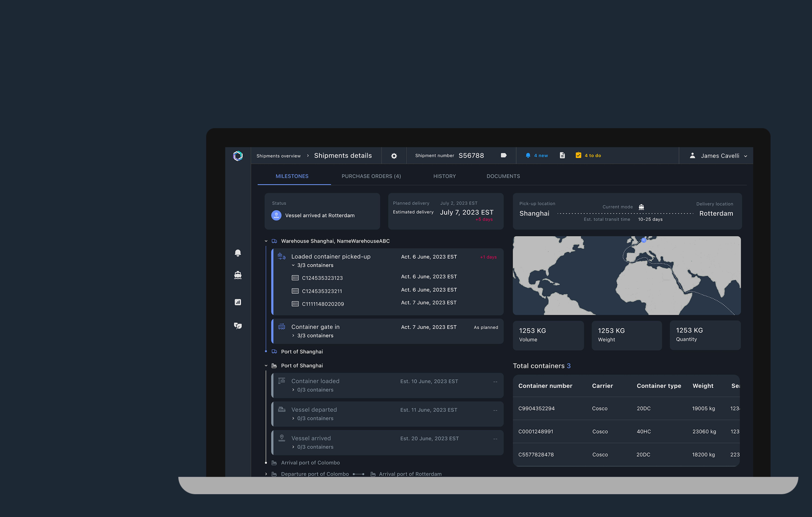Click the vessel location marker on map
812x517 pixels.
(x=644, y=240)
